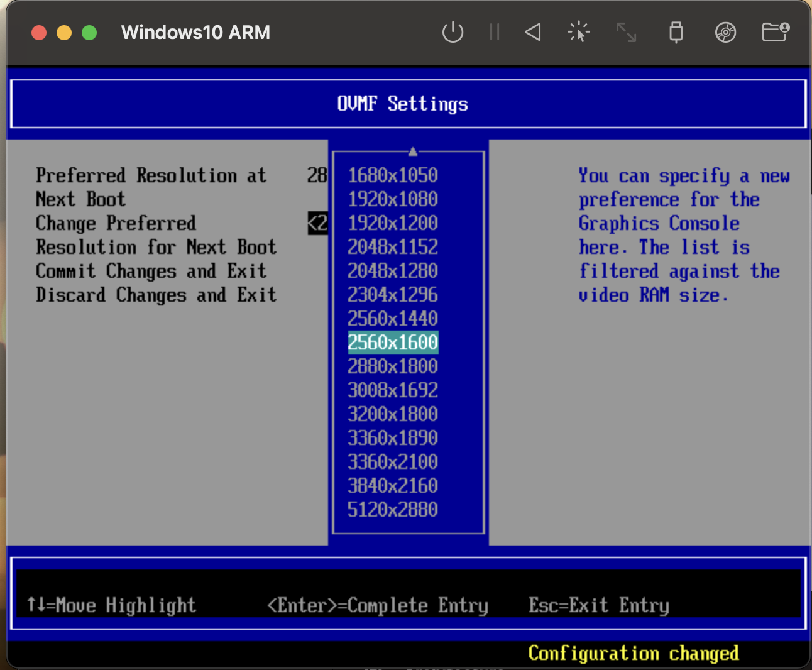Choose the highlighted 2560x1600 entry
The image size is (812, 670).
[393, 343]
